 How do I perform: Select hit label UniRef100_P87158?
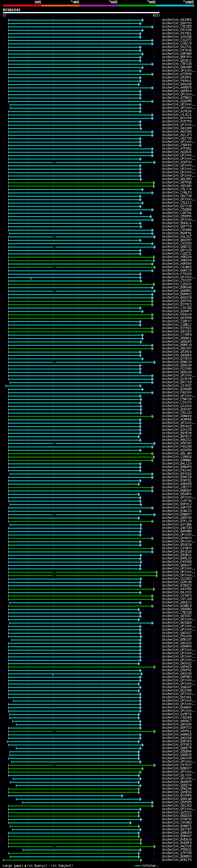coord(177,30)
